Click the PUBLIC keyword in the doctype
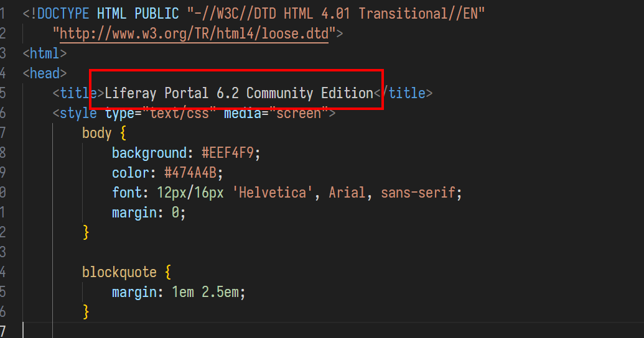 point(156,14)
